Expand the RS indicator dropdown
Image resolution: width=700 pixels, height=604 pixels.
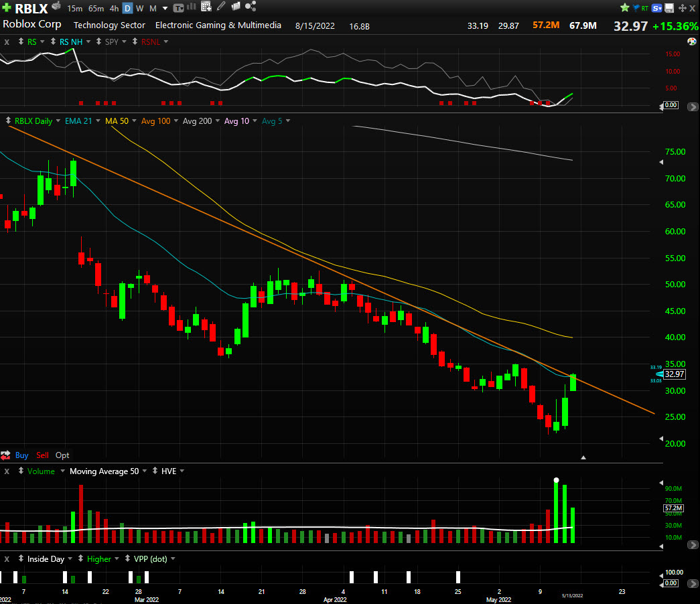[x=42, y=42]
